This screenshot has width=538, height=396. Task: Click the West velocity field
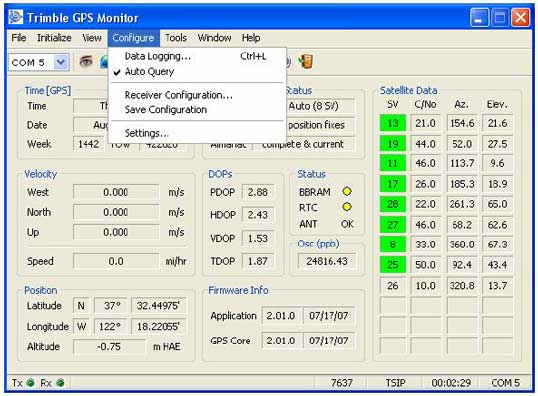(x=116, y=192)
